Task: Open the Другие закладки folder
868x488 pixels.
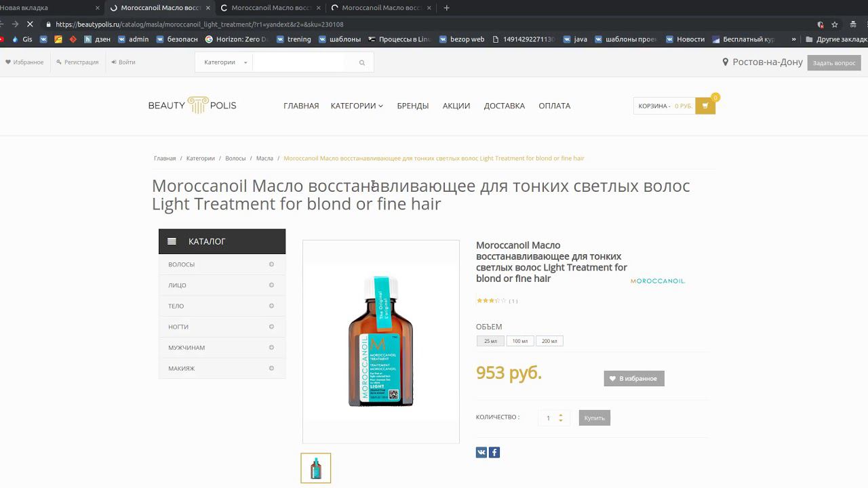Action: click(x=836, y=39)
